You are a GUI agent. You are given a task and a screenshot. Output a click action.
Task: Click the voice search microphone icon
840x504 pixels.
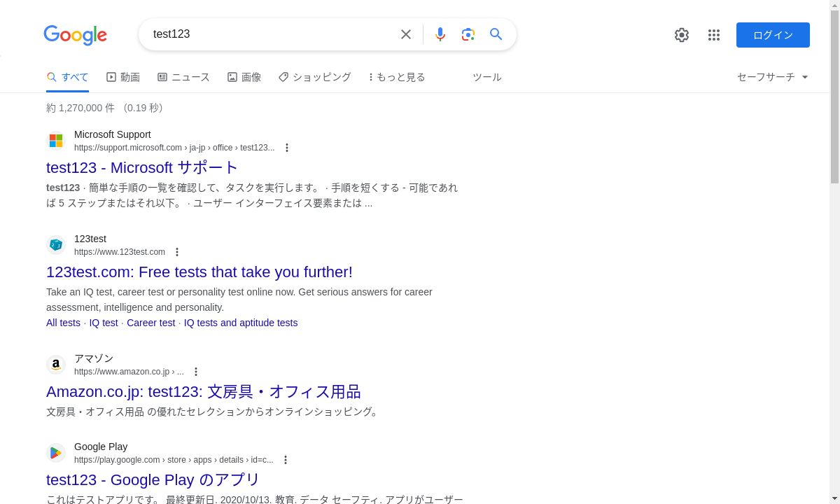point(440,34)
